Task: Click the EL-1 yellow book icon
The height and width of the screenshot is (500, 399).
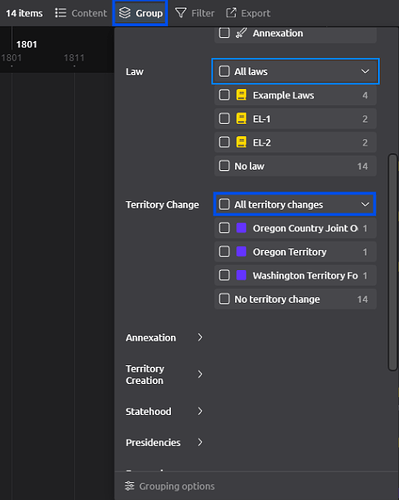Action: (241, 119)
